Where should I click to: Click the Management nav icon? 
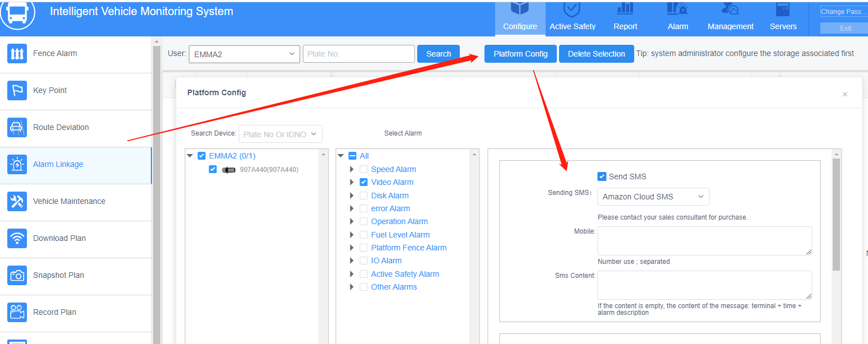(730, 8)
